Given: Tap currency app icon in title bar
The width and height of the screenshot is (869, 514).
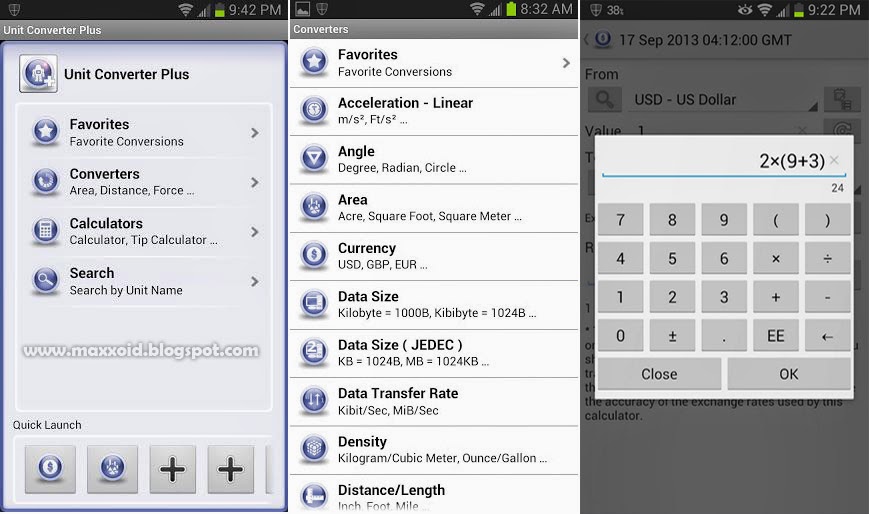Looking at the screenshot, I should tap(603, 39).
